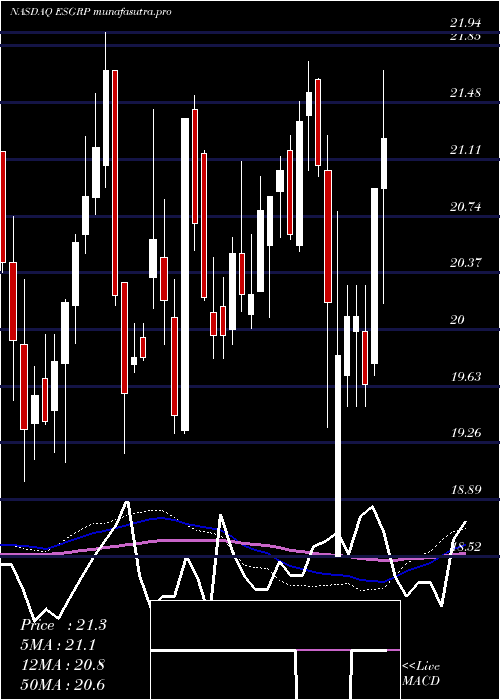
Task: Click the 50MA : 20.6 readout
Action: (63, 684)
